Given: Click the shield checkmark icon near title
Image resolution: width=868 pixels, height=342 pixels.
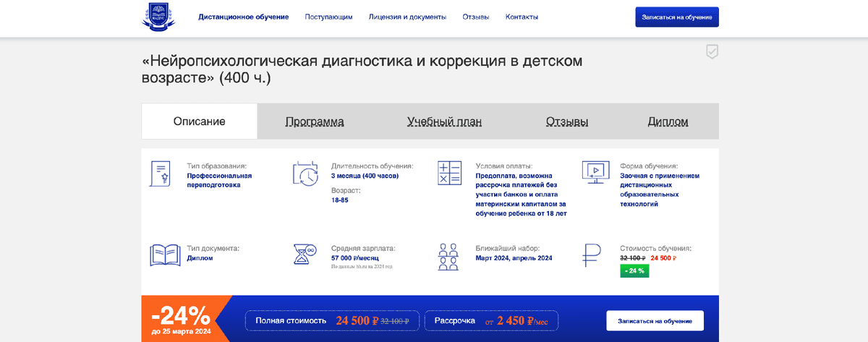Looking at the screenshot, I should 712,51.
